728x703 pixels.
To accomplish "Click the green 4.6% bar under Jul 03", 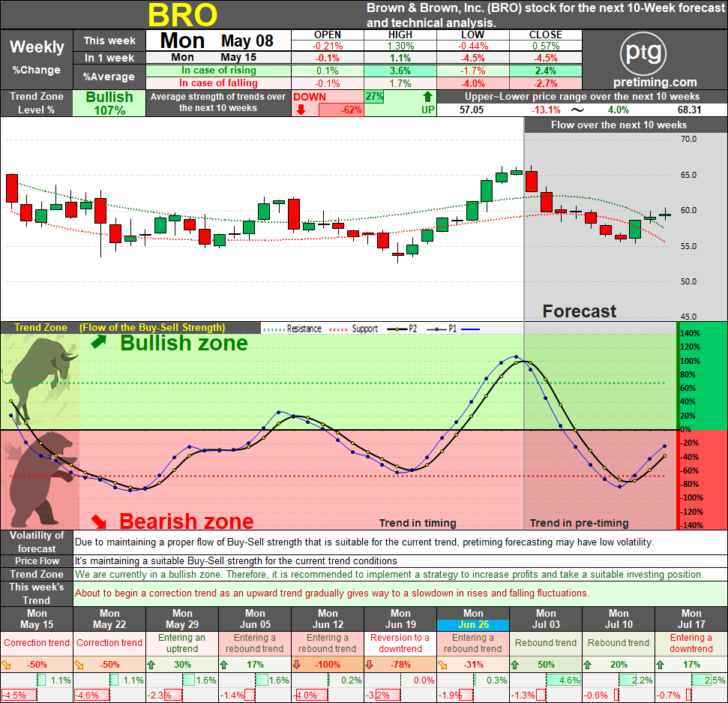I will (564, 680).
